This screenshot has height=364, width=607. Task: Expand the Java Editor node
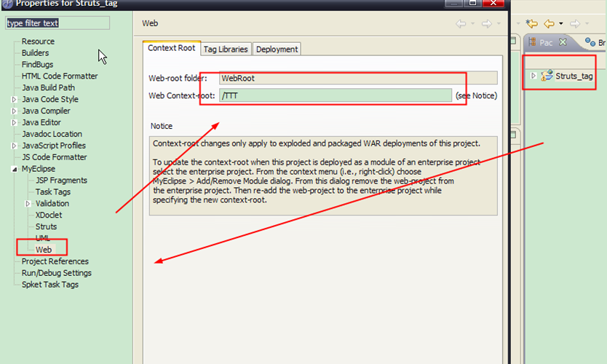coord(14,122)
